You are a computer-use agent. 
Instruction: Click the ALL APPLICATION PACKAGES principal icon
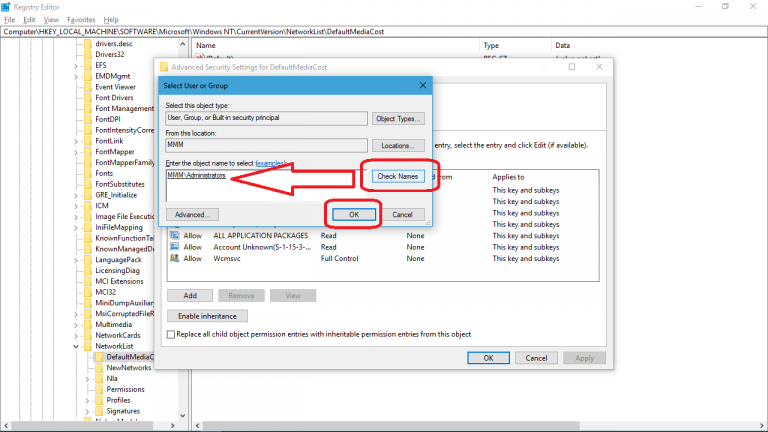coord(175,234)
